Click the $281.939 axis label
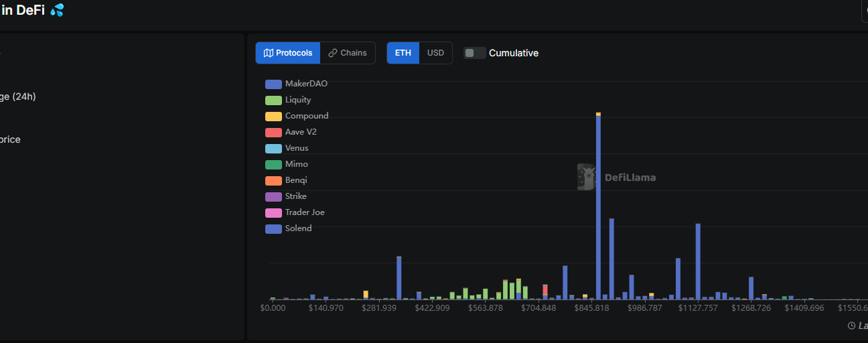The image size is (868, 343). coord(379,308)
